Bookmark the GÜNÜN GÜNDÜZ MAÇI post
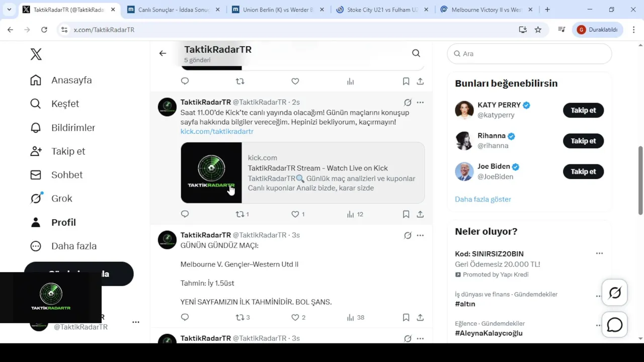The image size is (644, 362). (x=406, y=317)
